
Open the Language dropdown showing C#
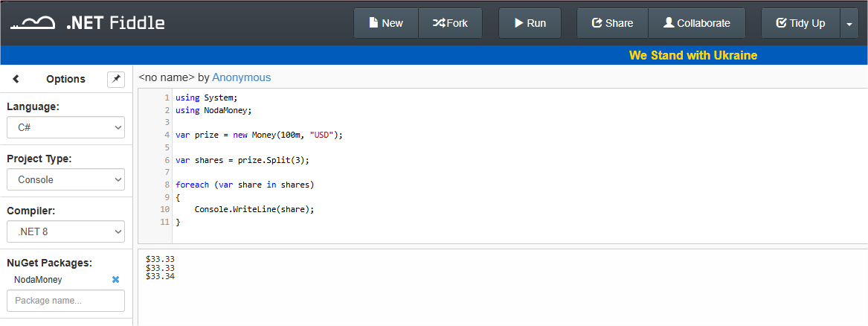click(66, 127)
